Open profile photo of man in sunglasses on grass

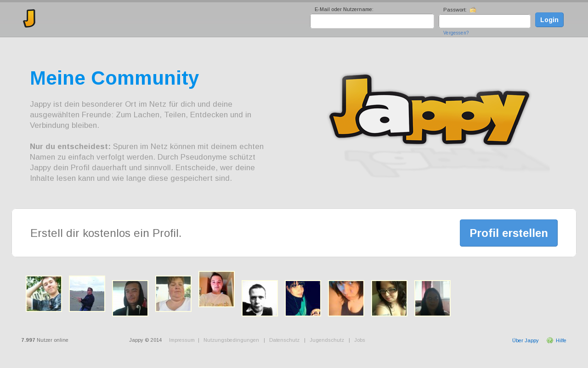(x=44, y=294)
